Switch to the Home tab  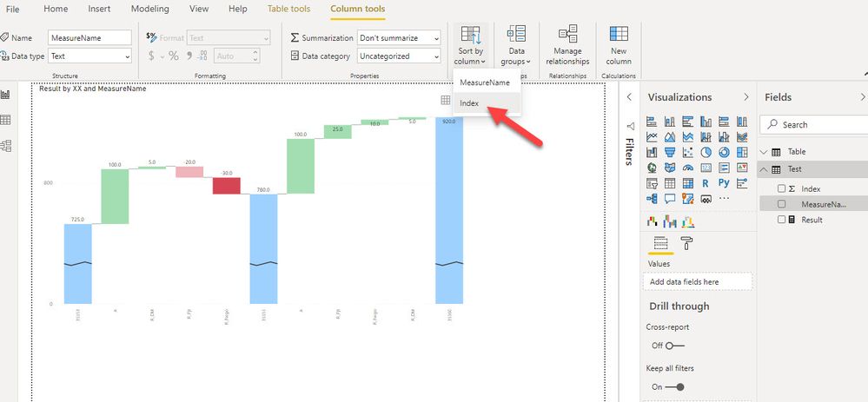click(56, 9)
